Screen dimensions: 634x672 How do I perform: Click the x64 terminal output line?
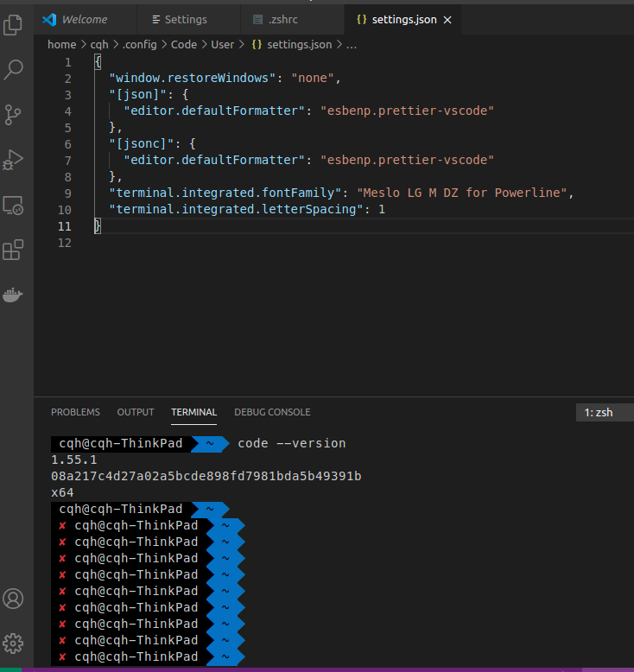pos(62,492)
